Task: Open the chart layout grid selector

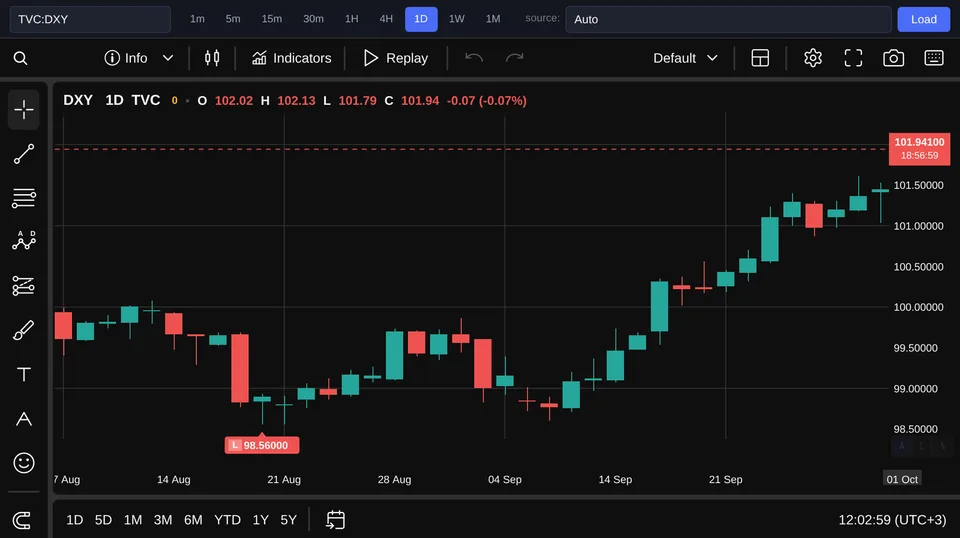Action: pos(760,58)
